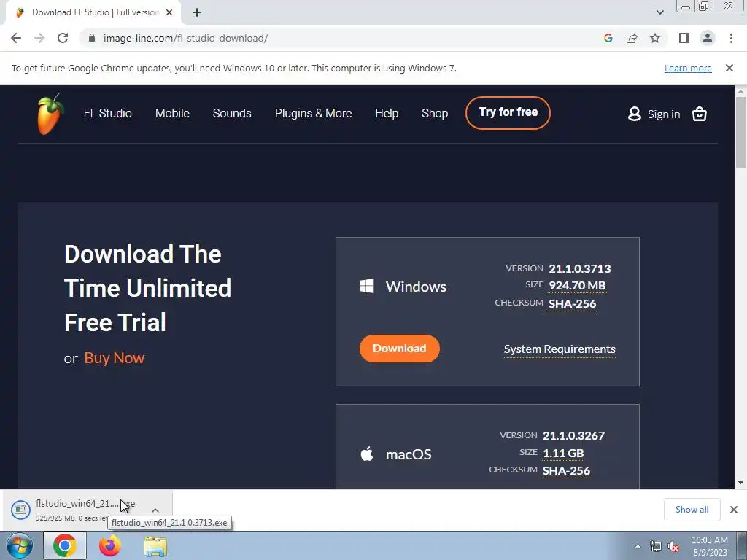Download the Windows version

(x=399, y=349)
